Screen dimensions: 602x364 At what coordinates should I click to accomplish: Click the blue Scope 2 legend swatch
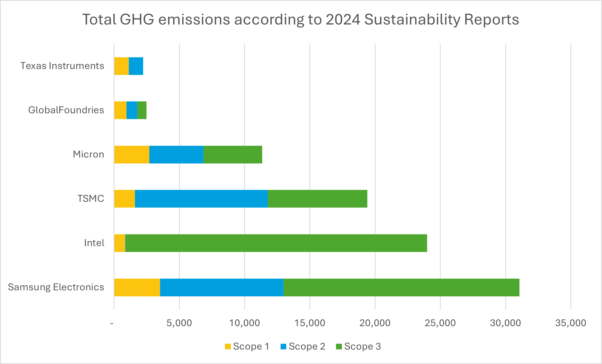pos(283,347)
